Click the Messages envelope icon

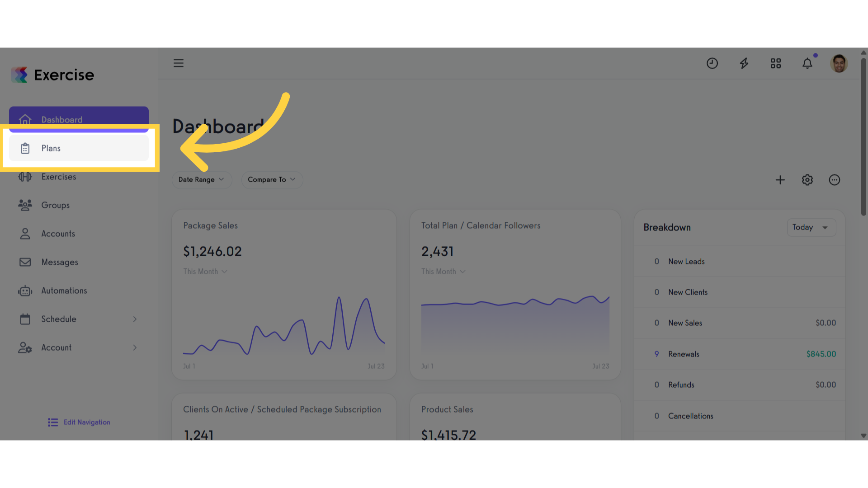[25, 262]
